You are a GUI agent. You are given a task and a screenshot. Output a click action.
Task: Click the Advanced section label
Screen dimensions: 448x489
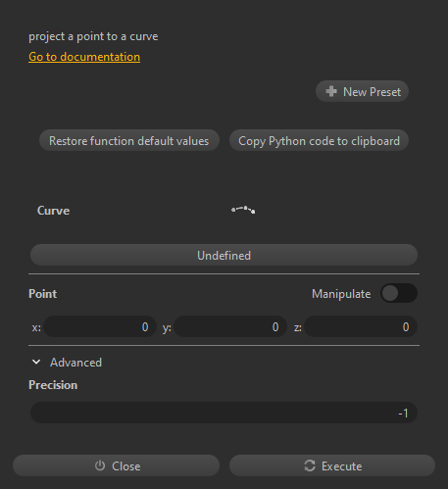tap(75, 363)
